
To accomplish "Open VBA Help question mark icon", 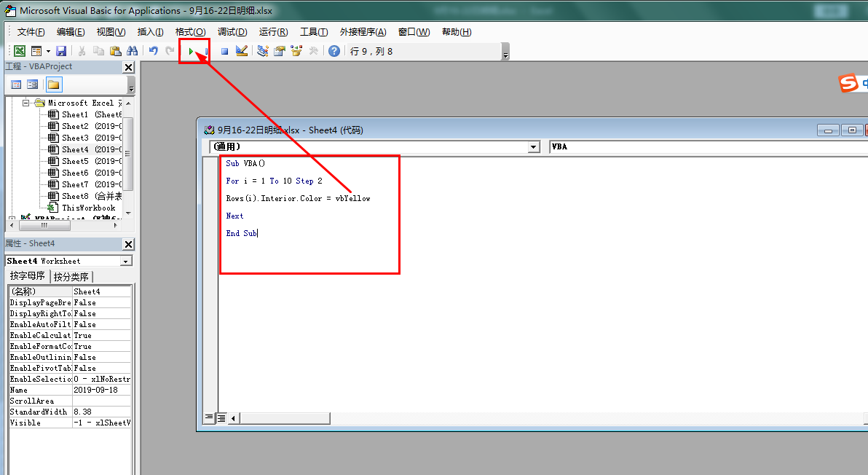I will (334, 51).
